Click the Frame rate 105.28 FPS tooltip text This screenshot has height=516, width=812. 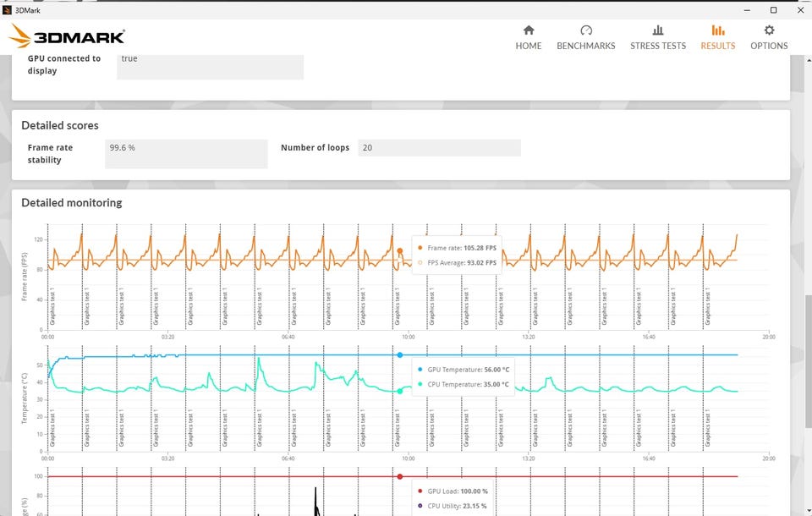click(462, 248)
